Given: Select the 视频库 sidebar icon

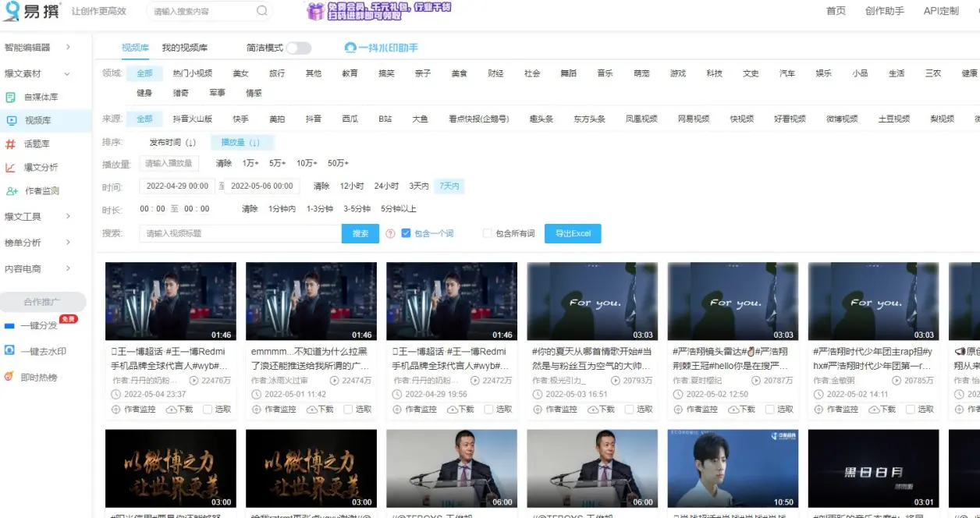Looking at the screenshot, I should tap(11, 121).
